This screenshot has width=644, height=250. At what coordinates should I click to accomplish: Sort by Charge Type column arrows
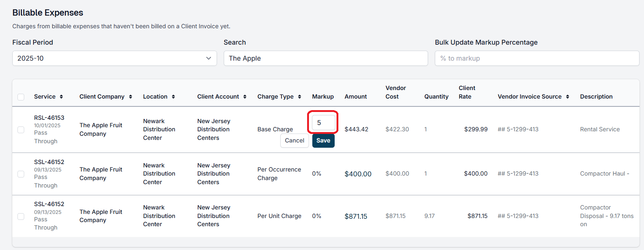(x=300, y=97)
